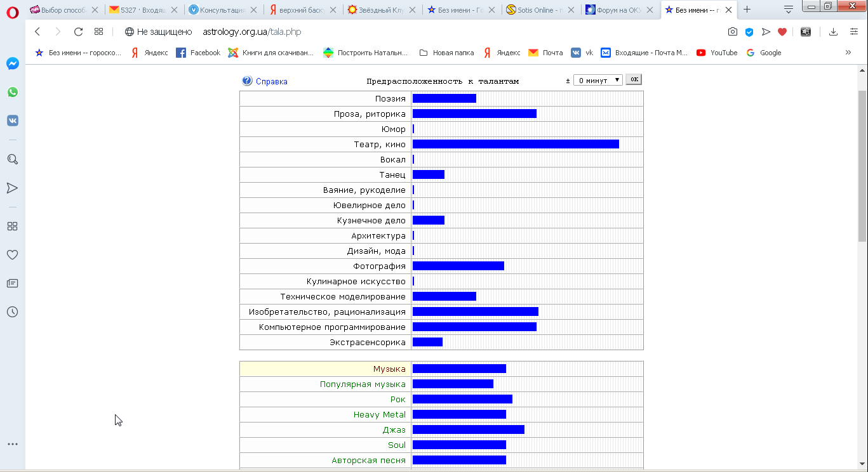Open the vk bookmark
The width and height of the screenshot is (868, 472).
[x=582, y=53]
